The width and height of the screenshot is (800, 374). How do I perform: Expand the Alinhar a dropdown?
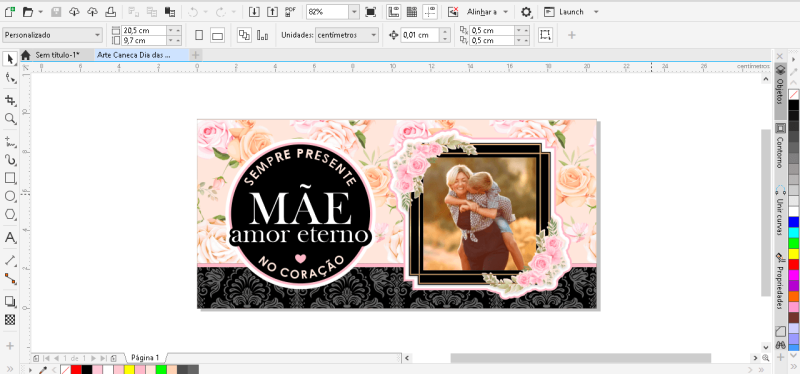click(506, 12)
